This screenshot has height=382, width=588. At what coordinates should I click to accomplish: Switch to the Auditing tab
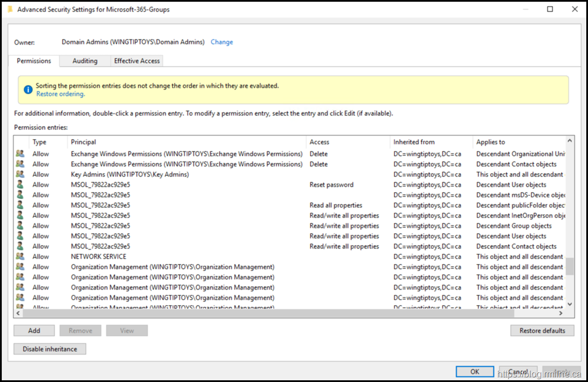pos(84,61)
